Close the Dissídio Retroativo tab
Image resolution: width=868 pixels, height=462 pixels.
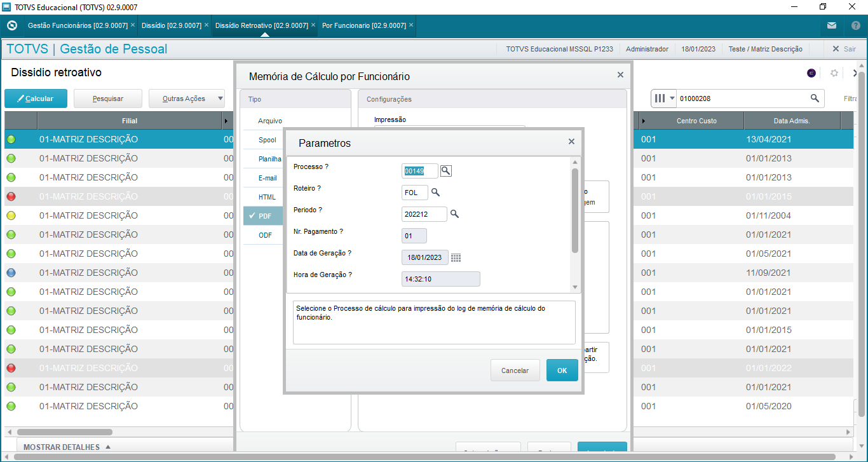coord(313,25)
